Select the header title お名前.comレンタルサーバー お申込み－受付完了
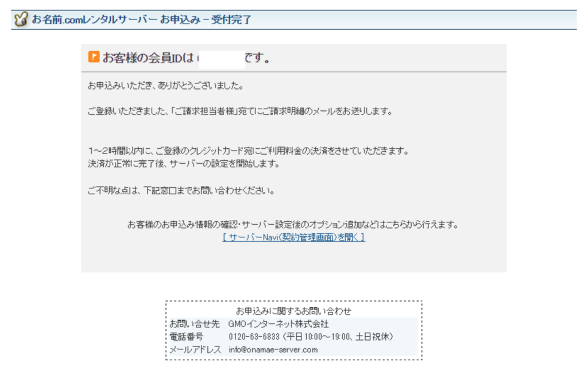The image size is (588, 366). pyautogui.click(x=141, y=20)
